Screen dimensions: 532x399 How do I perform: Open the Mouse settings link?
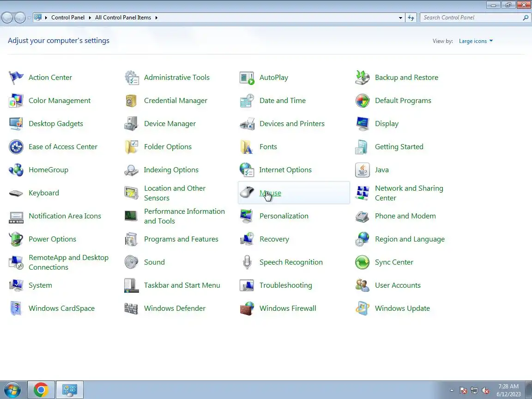[271, 193]
